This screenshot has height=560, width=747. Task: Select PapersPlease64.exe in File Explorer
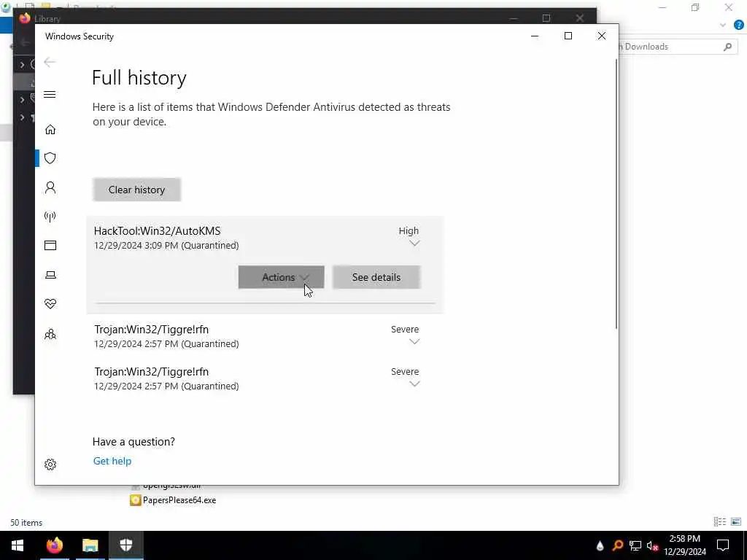174,500
